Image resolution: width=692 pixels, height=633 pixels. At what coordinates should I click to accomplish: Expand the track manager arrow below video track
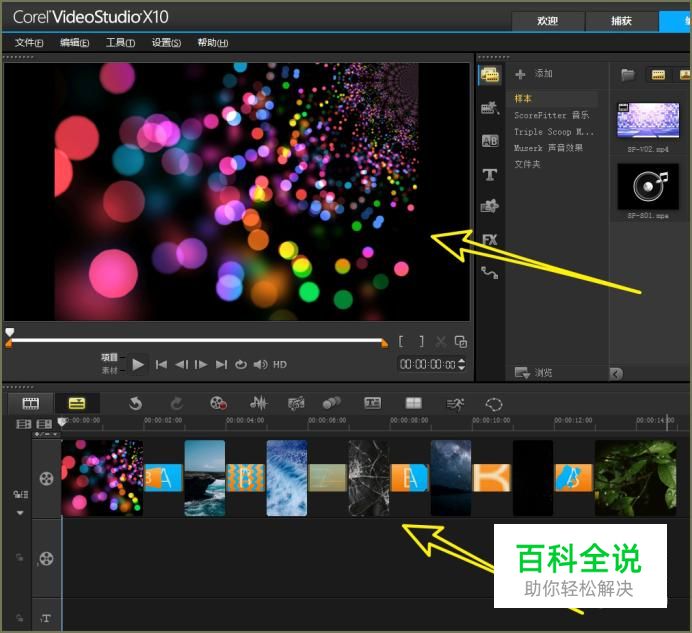pyautogui.click(x=19, y=513)
